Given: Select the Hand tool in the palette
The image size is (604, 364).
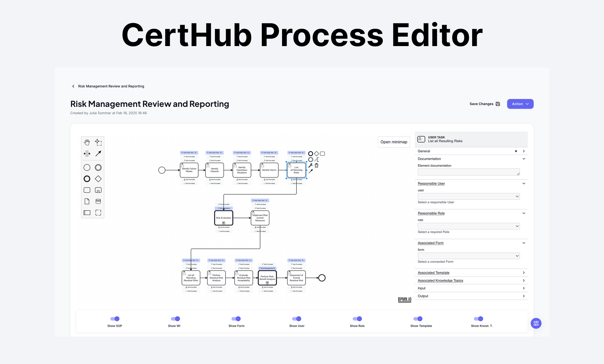Looking at the screenshot, I should coord(87,142).
